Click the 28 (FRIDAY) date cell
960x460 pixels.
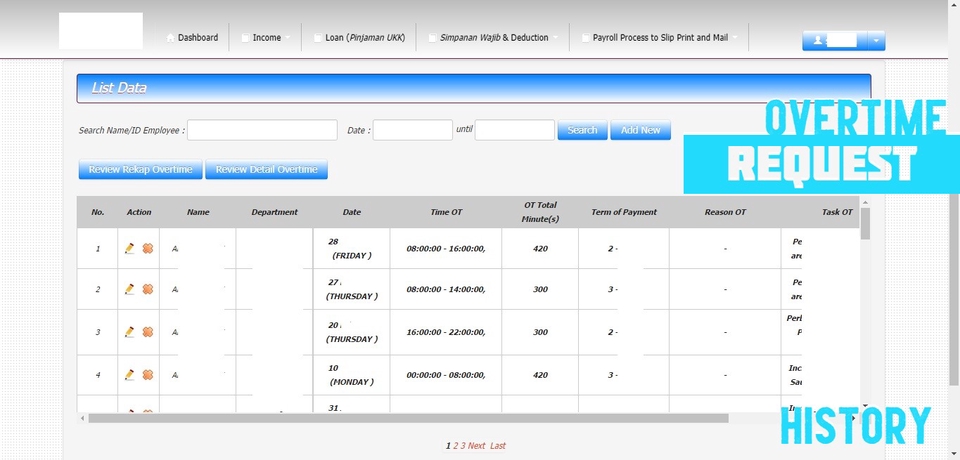pos(351,249)
